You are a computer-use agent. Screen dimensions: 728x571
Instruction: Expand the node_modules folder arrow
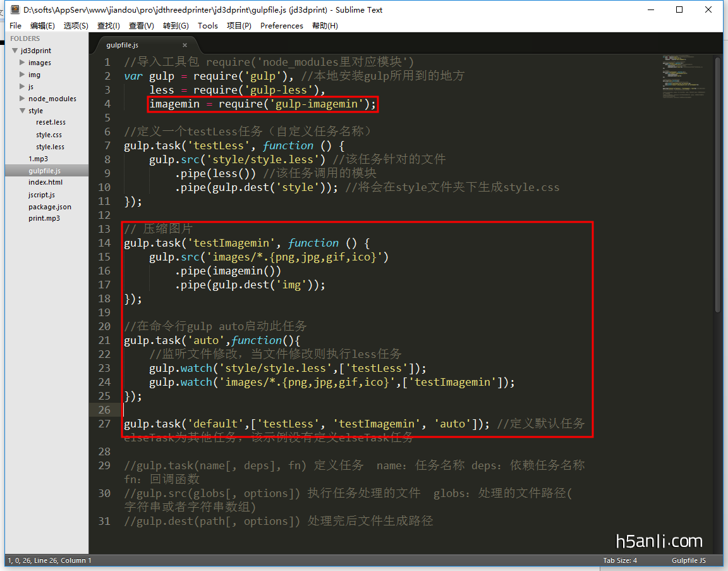tap(22, 99)
